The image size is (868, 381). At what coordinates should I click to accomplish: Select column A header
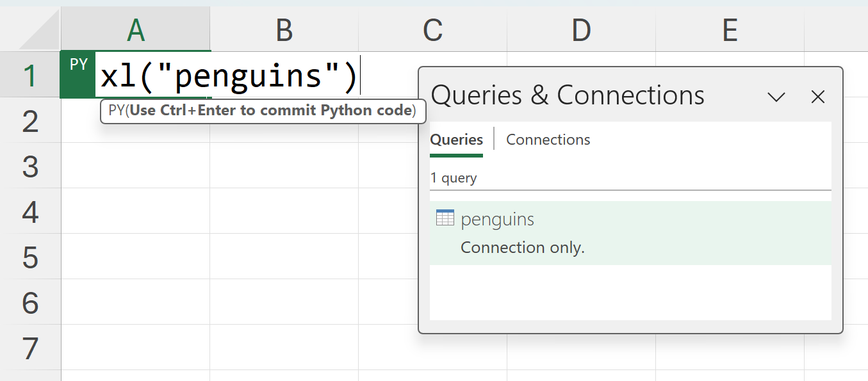coord(135,29)
